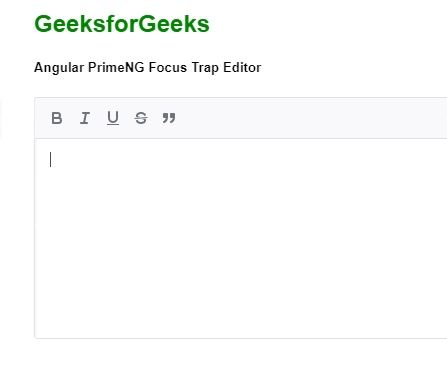Click the middle of the editor body
The width and height of the screenshot is (447, 366).
(x=241, y=238)
